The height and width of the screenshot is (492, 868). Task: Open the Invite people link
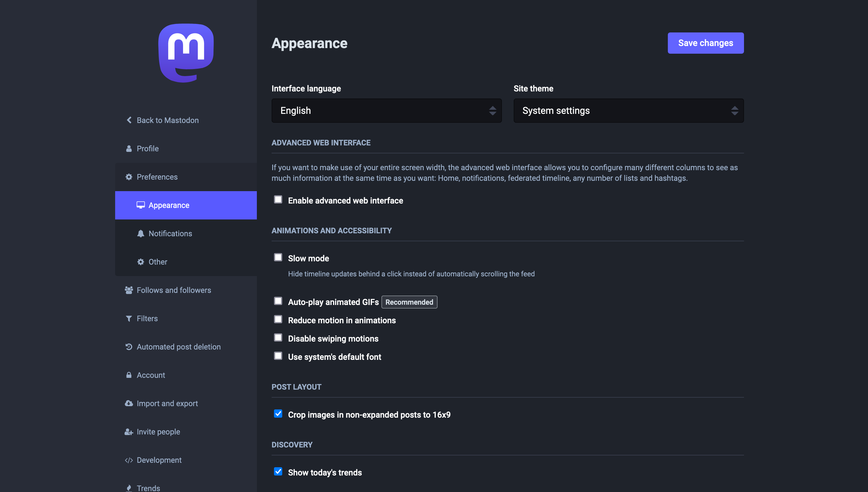pos(158,432)
